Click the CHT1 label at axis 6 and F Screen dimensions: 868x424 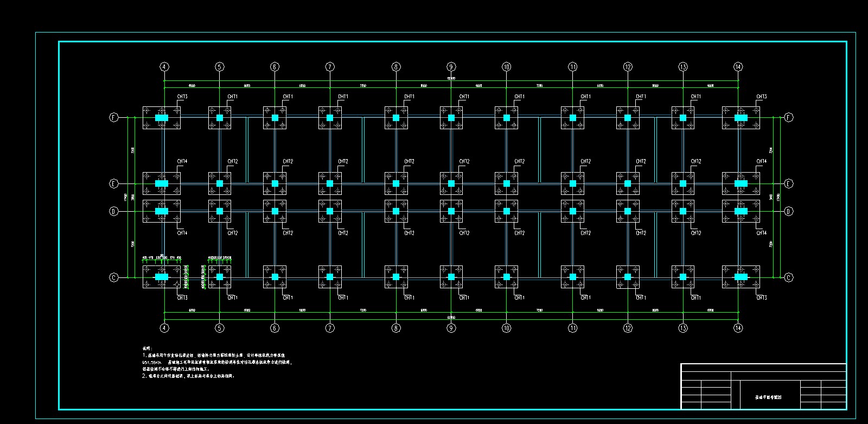[x=288, y=97]
